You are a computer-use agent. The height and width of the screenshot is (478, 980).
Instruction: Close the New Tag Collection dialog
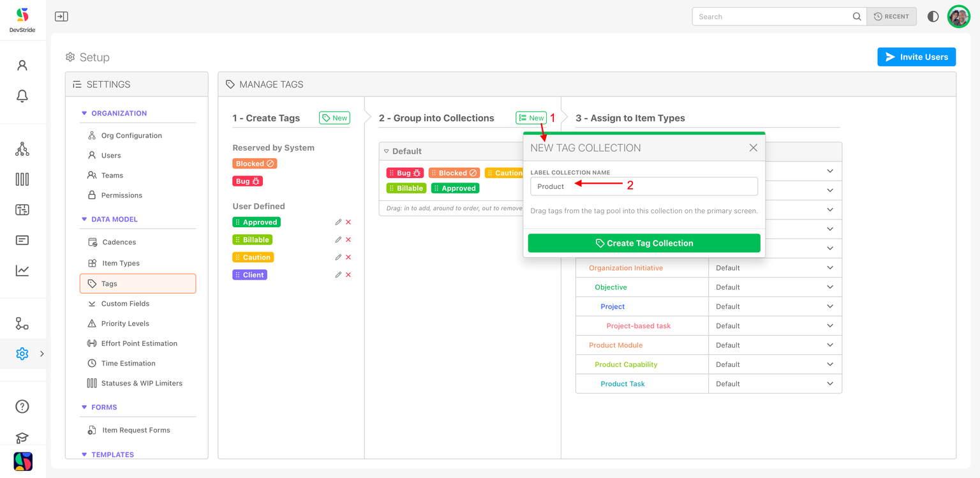click(753, 147)
